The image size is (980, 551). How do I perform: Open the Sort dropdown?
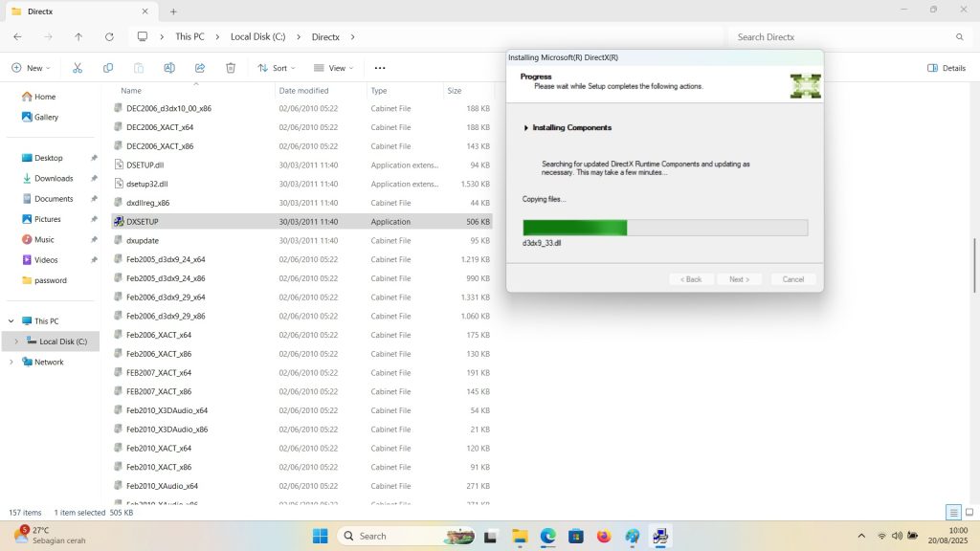point(277,68)
